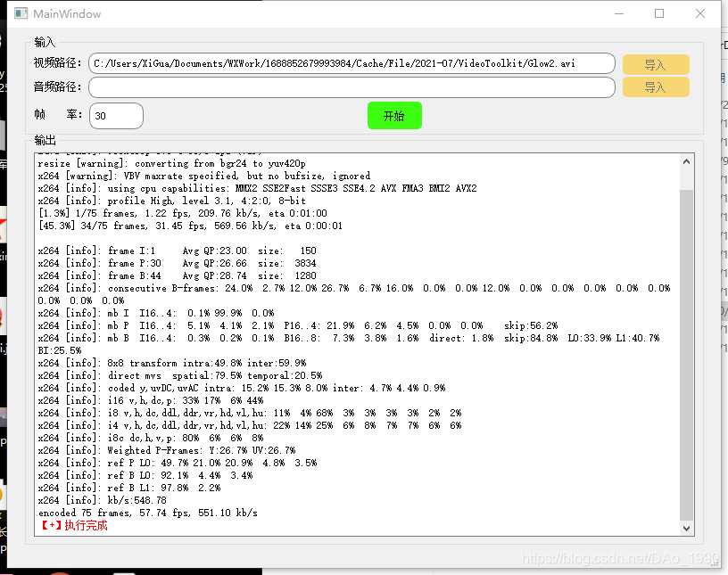
Task: Click the '[1.3%] 1/75 frames' progress line
Action: (x=183, y=213)
